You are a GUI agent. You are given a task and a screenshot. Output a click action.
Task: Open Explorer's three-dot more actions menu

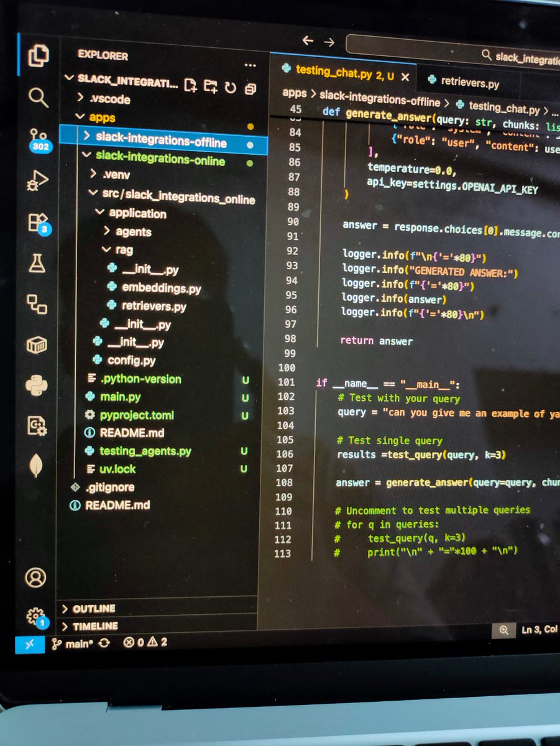tap(250, 65)
